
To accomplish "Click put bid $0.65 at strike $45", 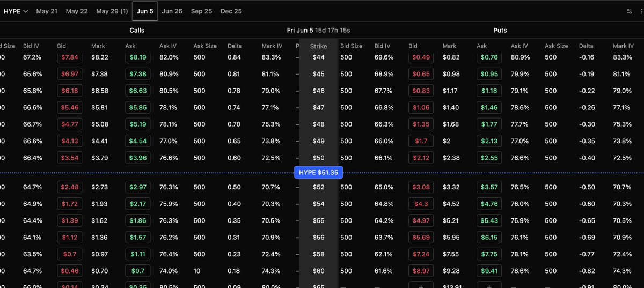I will click(x=421, y=73).
